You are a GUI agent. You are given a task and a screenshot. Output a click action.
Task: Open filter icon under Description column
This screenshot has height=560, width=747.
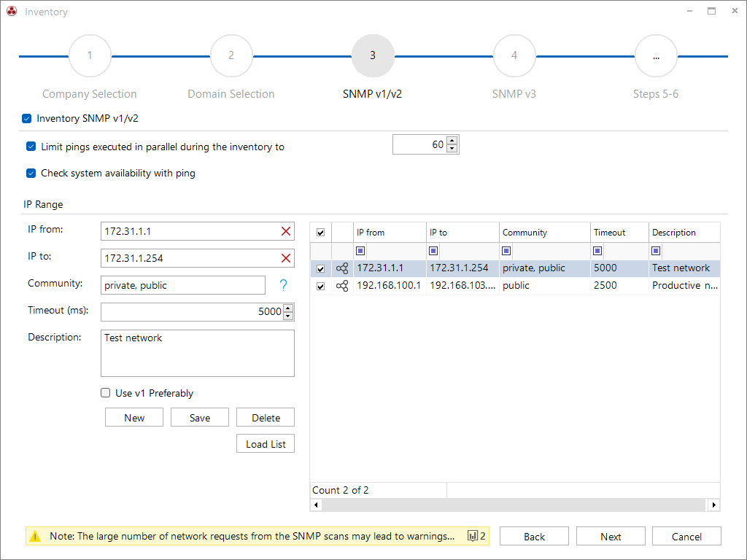click(x=656, y=251)
